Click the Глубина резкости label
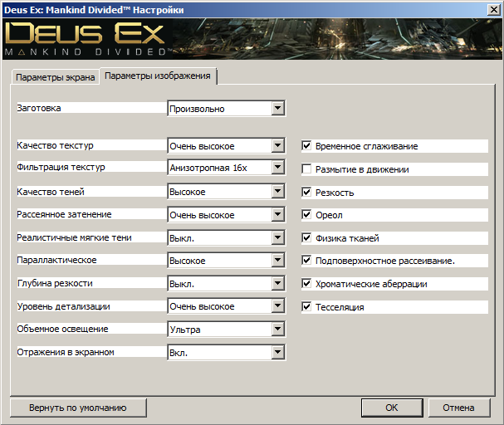Image resolution: width=504 pixels, height=425 pixels. (55, 283)
